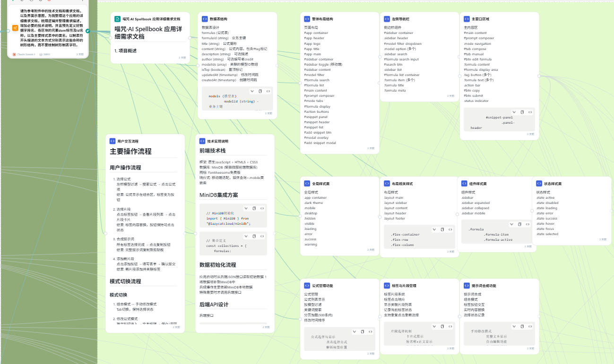Click code icon beside 公式管理功能 title
This screenshot has height=364, width=614.
pyautogui.click(x=307, y=286)
